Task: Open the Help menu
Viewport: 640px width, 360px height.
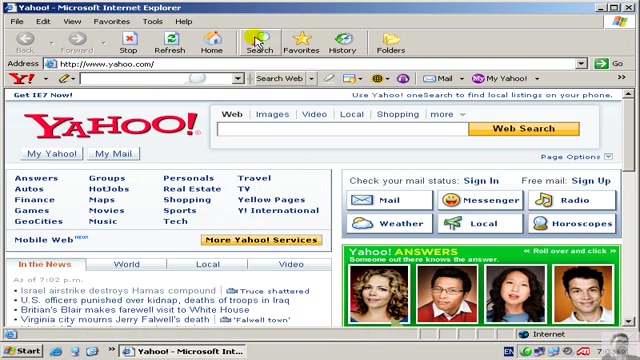Action: click(x=184, y=22)
